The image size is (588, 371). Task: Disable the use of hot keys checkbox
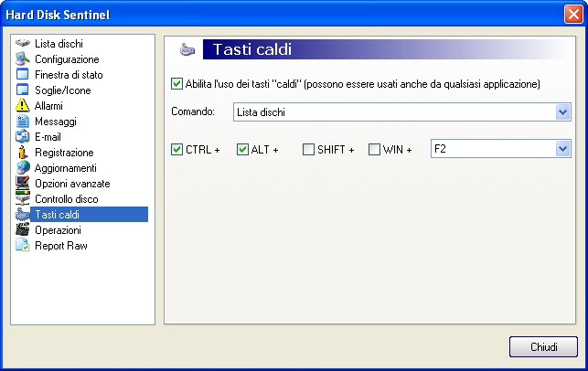(176, 83)
